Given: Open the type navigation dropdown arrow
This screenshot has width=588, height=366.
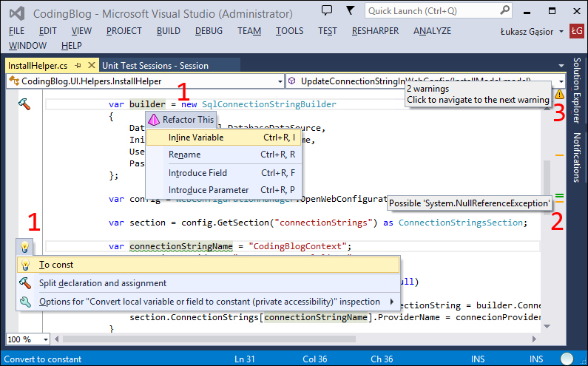Looking at the screenshot, I should tap(280, 81).
